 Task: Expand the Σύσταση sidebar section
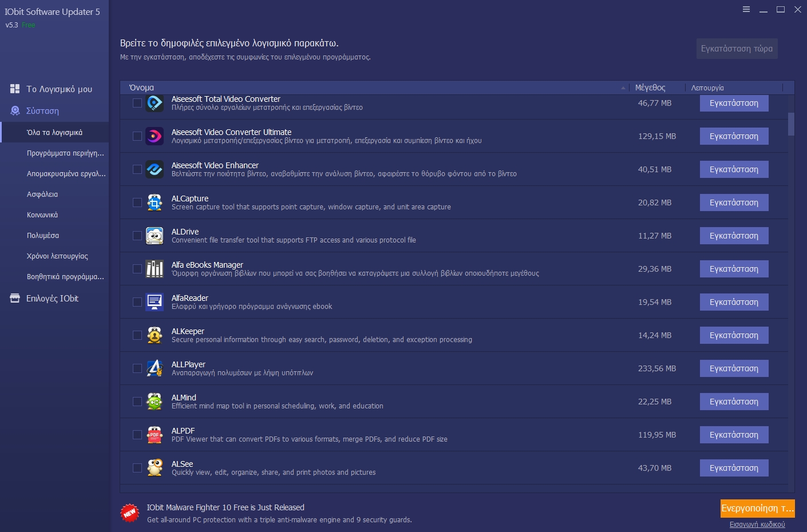tap(42, 111)
